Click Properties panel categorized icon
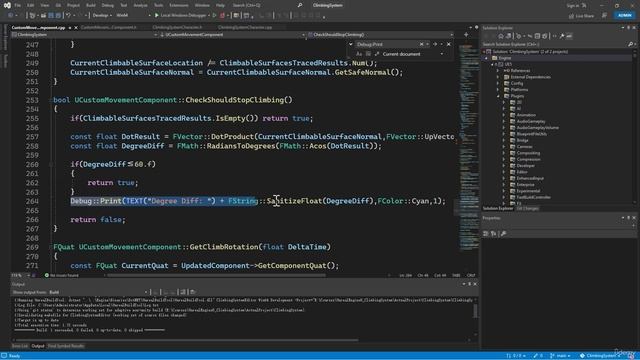Viewport: 640px width, 360px height. [x=486, y=233]
